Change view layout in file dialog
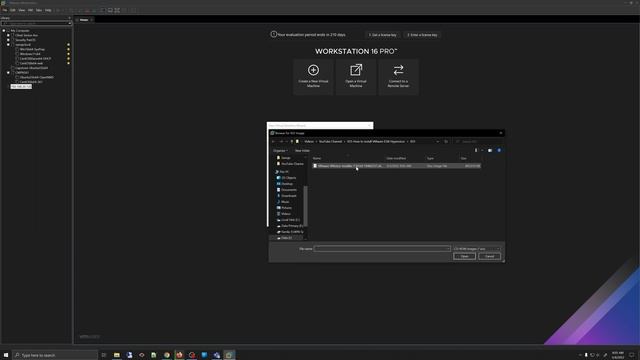This screenshot has height=360, width=640. [476, 151]
